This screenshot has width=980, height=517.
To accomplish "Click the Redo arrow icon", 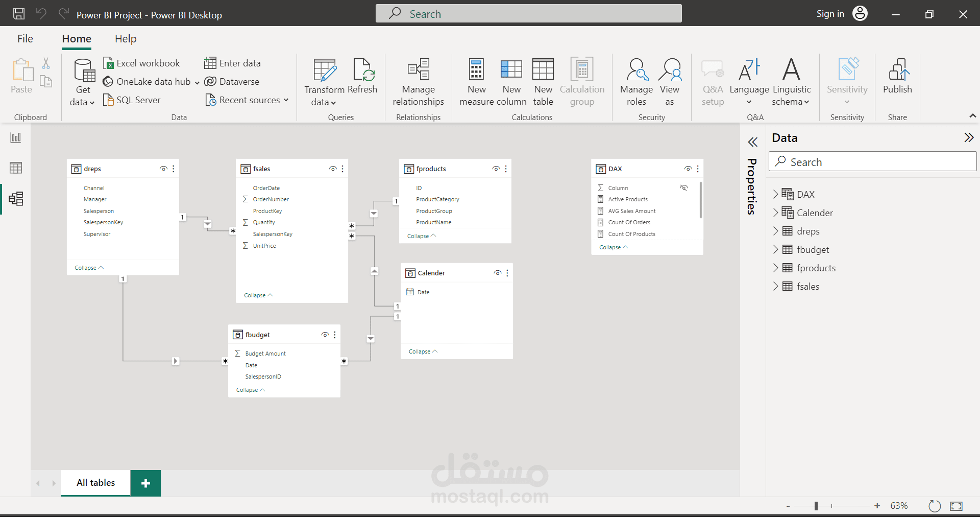I will pyautogui.click(x=63, y=14).
